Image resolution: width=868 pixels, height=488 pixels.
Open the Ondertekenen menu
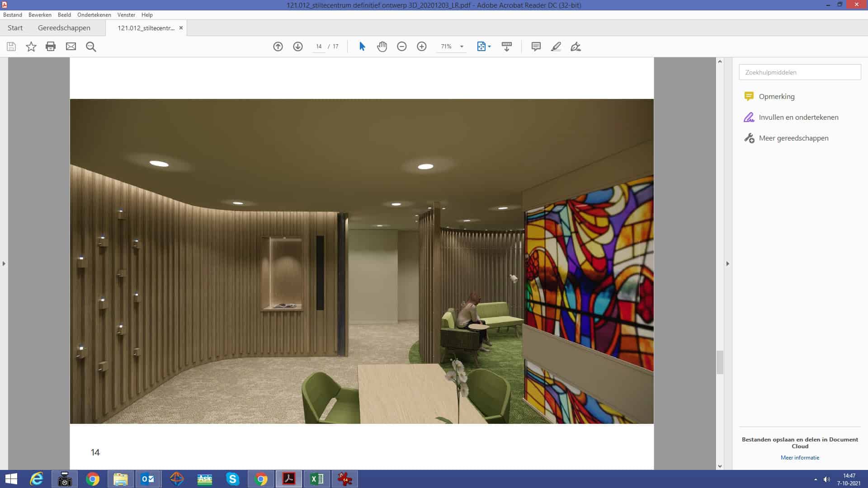click(94, 15)
